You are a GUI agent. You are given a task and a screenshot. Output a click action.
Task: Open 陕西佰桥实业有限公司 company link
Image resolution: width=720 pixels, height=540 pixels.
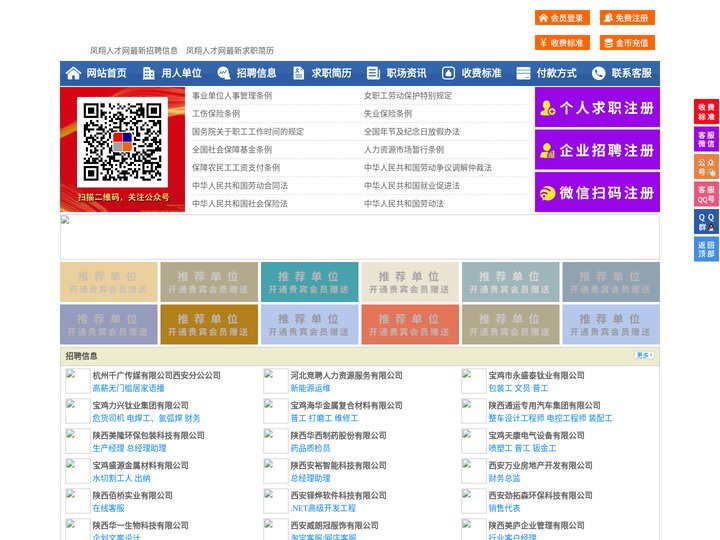tap(132, 495)
